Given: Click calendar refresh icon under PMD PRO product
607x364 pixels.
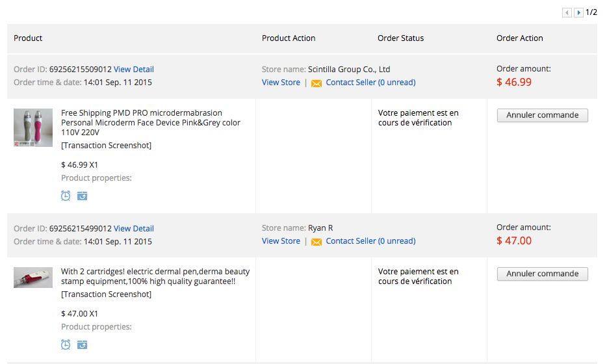Looking at the screenshot, I should 82,196.
